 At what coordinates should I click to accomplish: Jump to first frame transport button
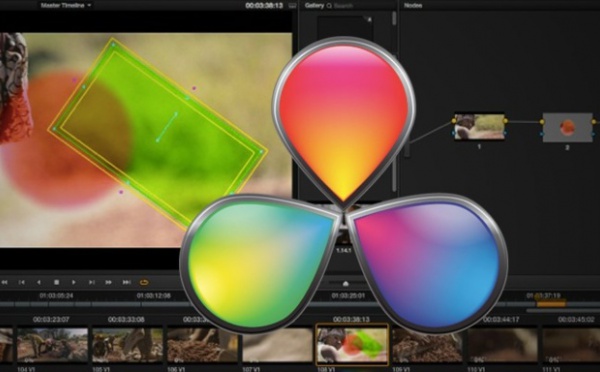[x=22, y=282]
